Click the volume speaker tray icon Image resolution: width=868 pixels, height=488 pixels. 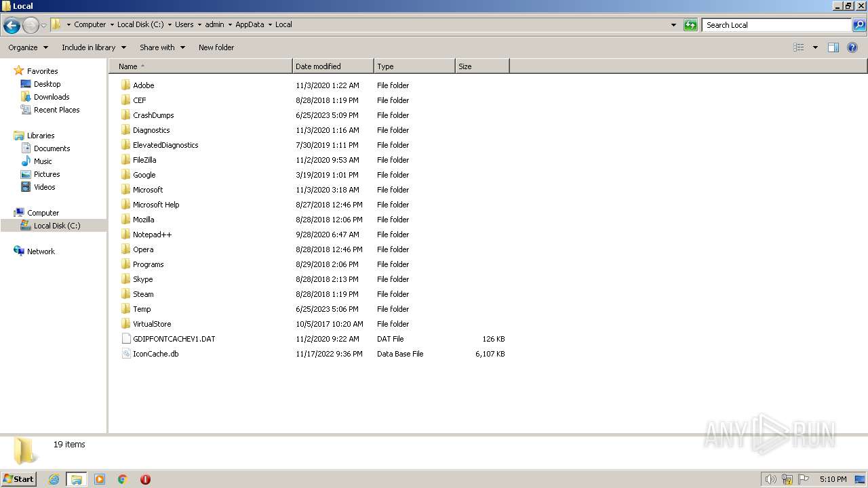point(770,479)
